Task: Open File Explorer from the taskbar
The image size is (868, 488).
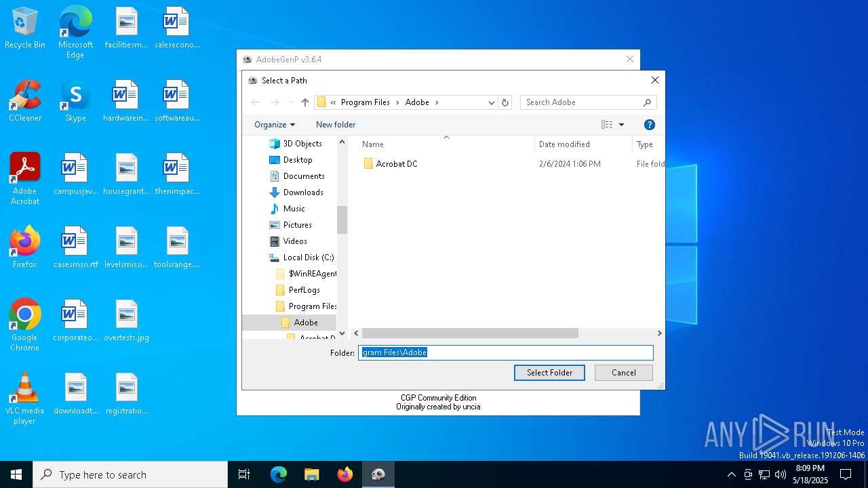Action: click(311, 474)
